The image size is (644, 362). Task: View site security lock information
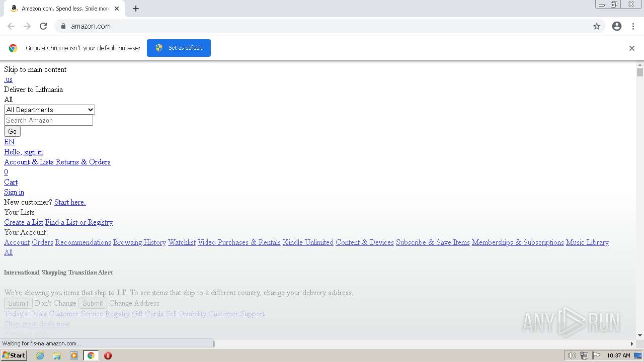click(x=63, y=26)
